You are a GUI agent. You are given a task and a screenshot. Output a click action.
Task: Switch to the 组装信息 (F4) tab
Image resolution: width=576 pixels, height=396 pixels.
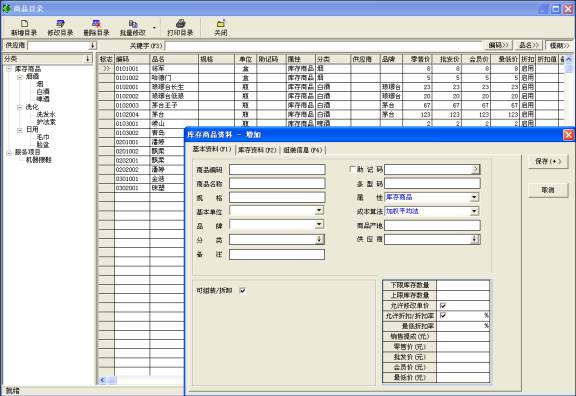(303, 150)
